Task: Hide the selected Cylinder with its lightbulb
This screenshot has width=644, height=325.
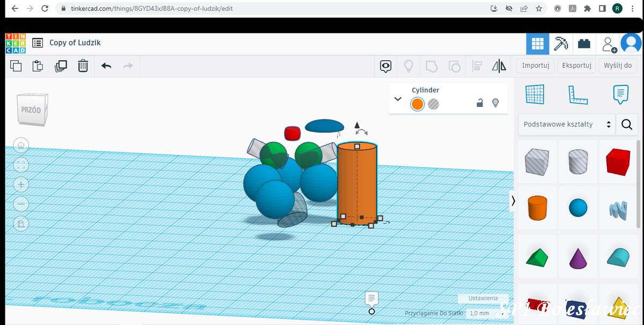Action: pos(495,103)
